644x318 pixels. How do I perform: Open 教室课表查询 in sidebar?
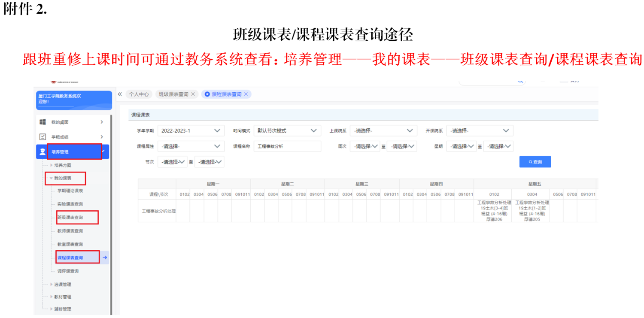[70, 244]
